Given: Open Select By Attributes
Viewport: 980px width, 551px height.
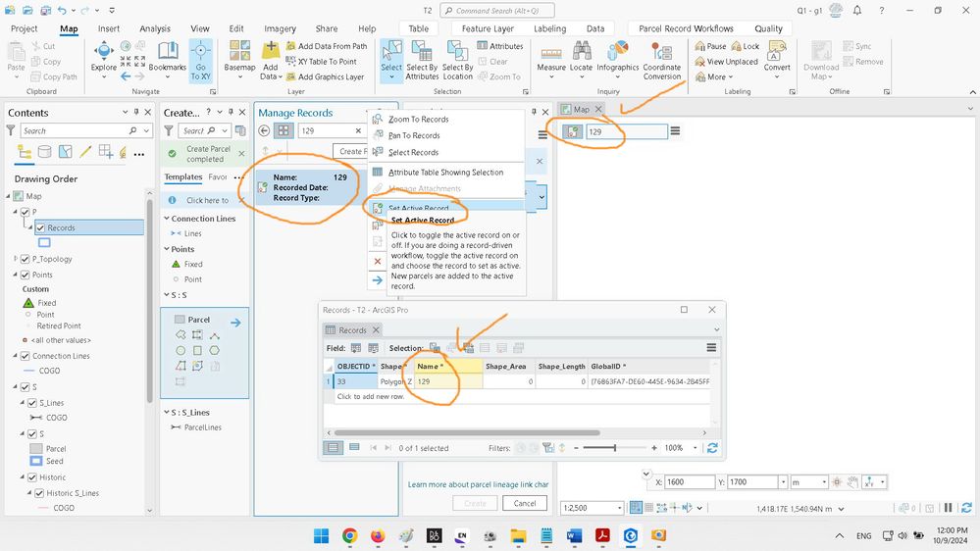Looking at the screenshot, I should (x=422, y=60).
